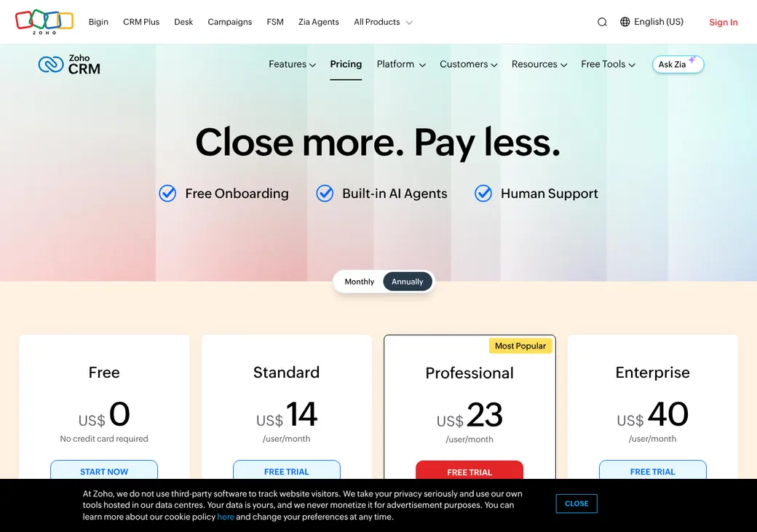The width and height of the screenshot is (757, 532).
Task: Change language from English (US)
Action: [x=651, y=22]
